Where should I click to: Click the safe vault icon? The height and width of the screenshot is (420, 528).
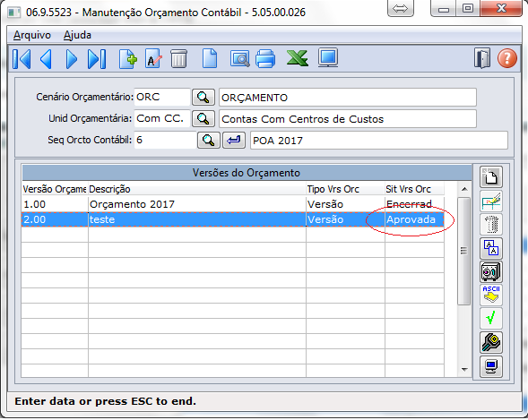491,271
